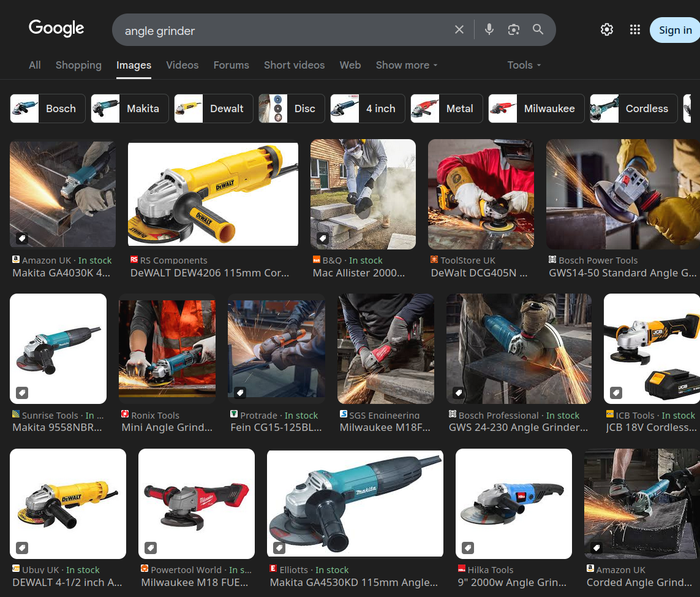Open Quick Settings gear icon
700x597 pixels.
pos(607,30)
